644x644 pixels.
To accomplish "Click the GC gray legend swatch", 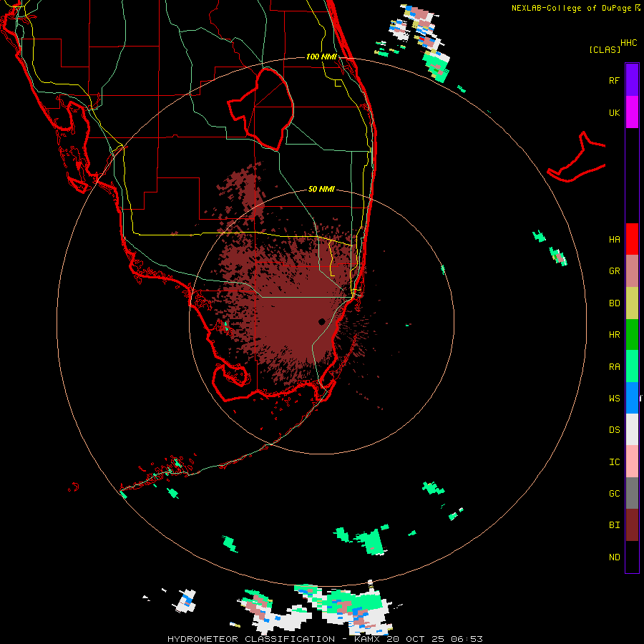I will (632, 493).
